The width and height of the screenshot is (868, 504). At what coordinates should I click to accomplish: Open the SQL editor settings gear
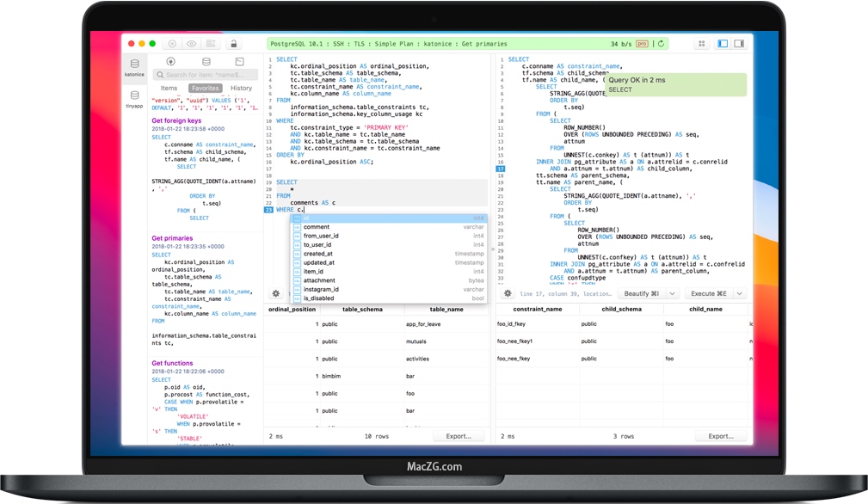[x=275, y=293]
